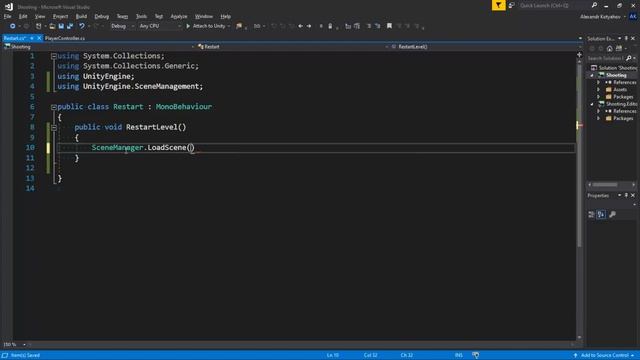Screen dimensions: 640x360
Task: Click the Solution Explorer Home icon
Action: (x=610, y=49)
